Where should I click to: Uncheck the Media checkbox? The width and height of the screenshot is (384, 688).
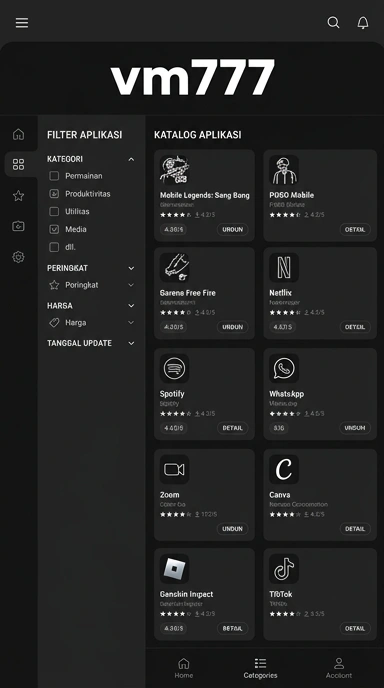[x=54, y=229]
